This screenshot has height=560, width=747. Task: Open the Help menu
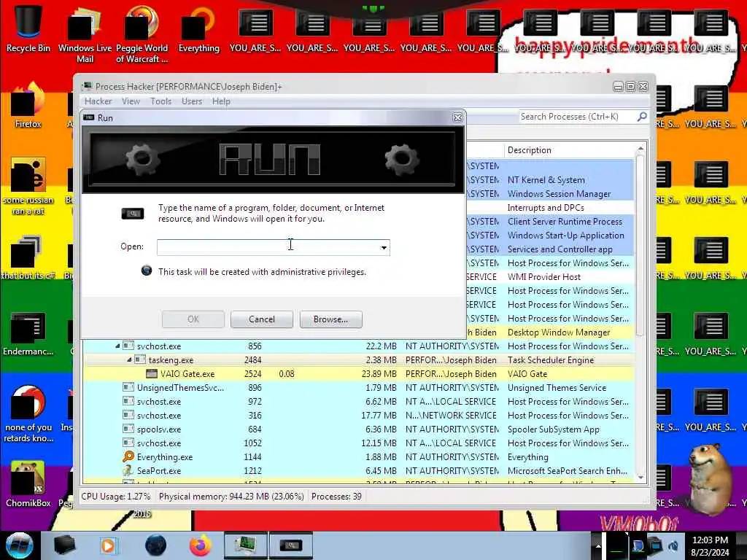[x=221, y=101]
